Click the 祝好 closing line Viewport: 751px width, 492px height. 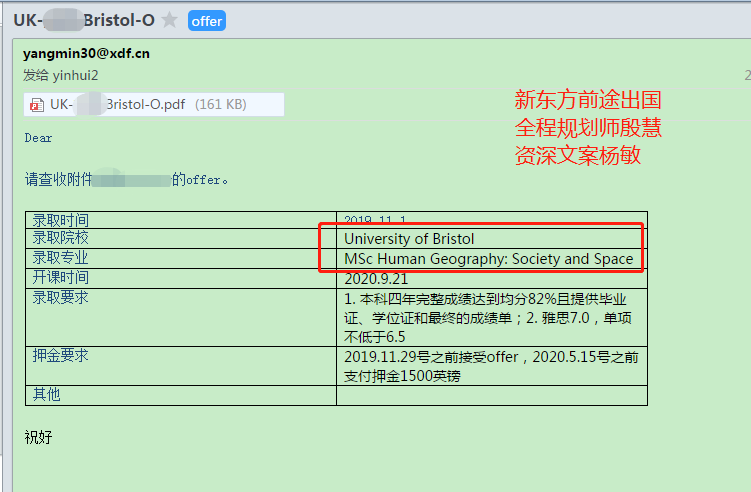(x=38, y=437)
